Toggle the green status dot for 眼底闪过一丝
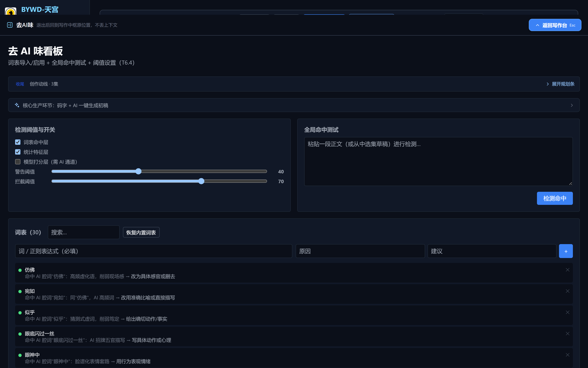 click(x=20, y=334)
